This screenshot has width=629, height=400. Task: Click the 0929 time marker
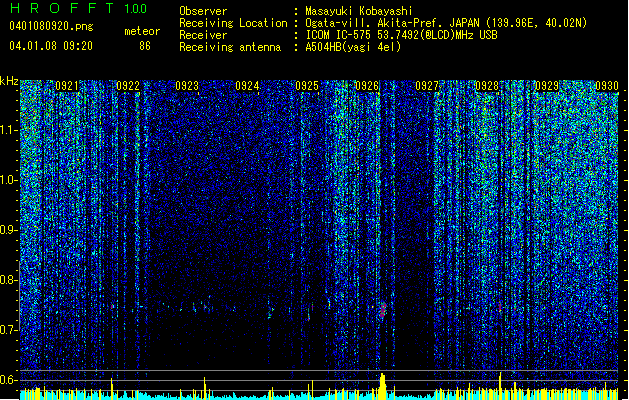[547, 86]
